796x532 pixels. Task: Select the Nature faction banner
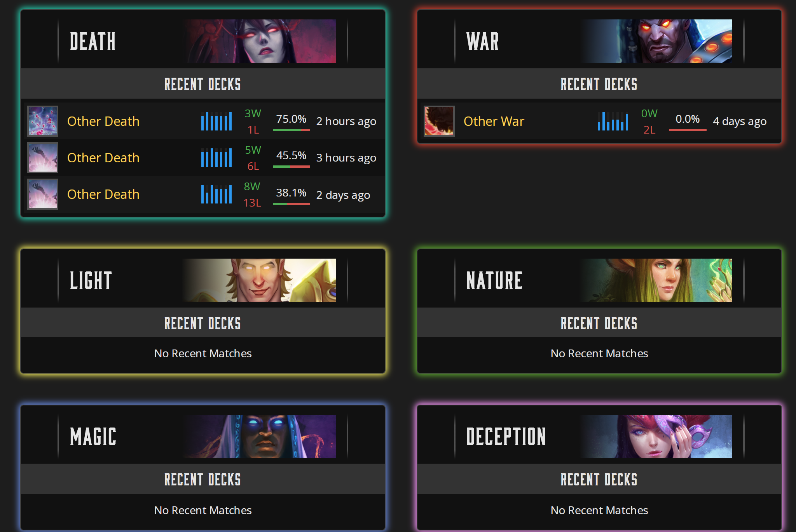599,280
